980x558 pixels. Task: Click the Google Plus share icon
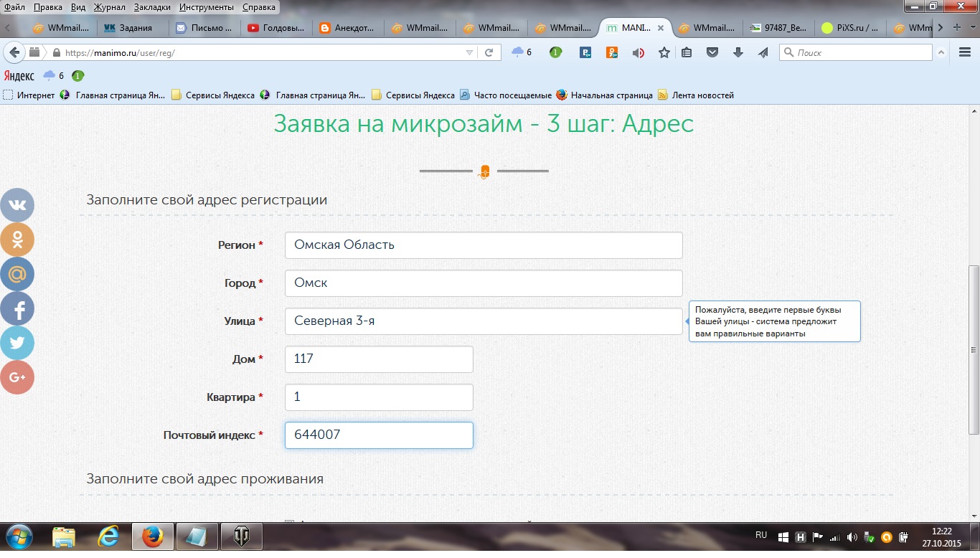(x=17, y=377)
